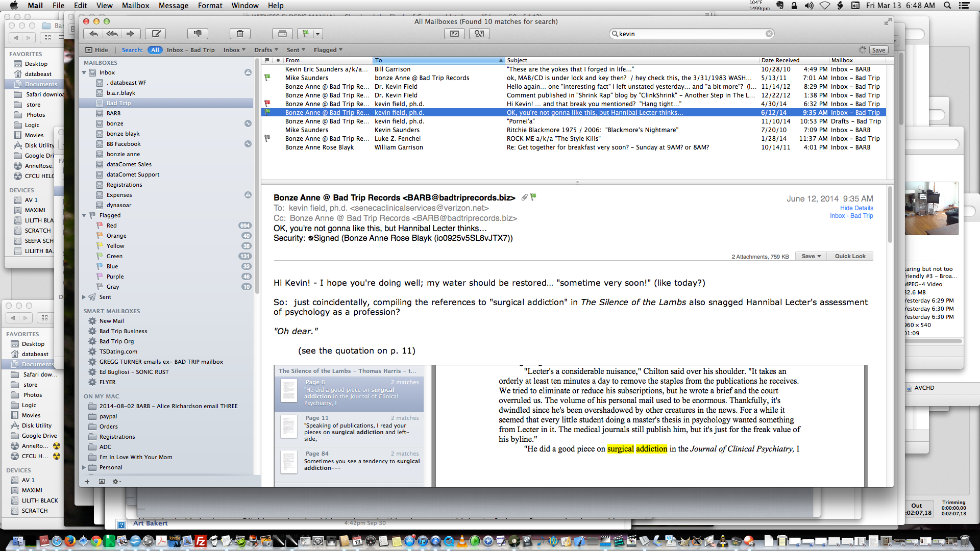Viewport: 980px width, 551px height.
Task: Clear the kevin search field
Action: (x=769, y=34)
